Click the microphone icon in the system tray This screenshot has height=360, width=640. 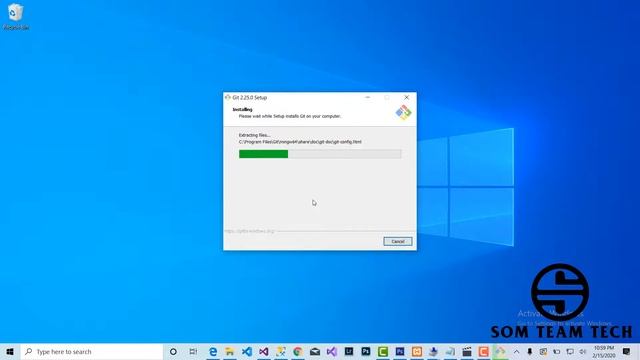[x=530, y=351]
